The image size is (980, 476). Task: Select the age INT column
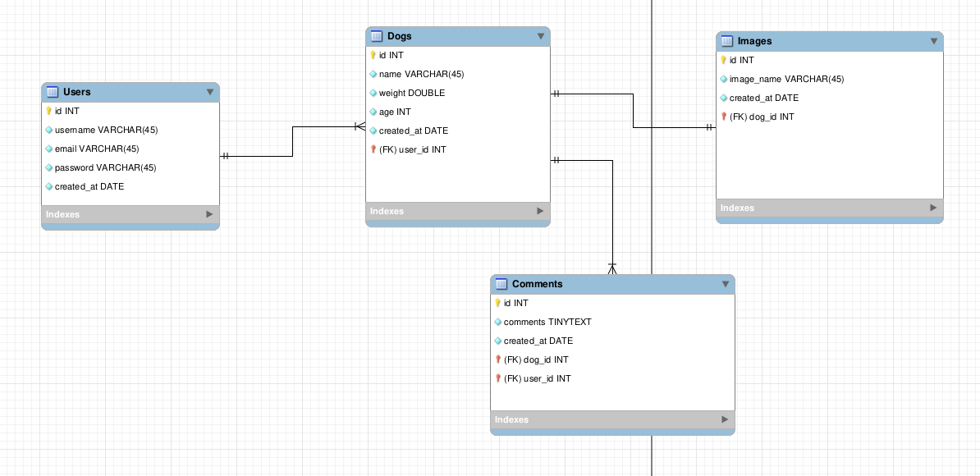click(x=395, y=112)
